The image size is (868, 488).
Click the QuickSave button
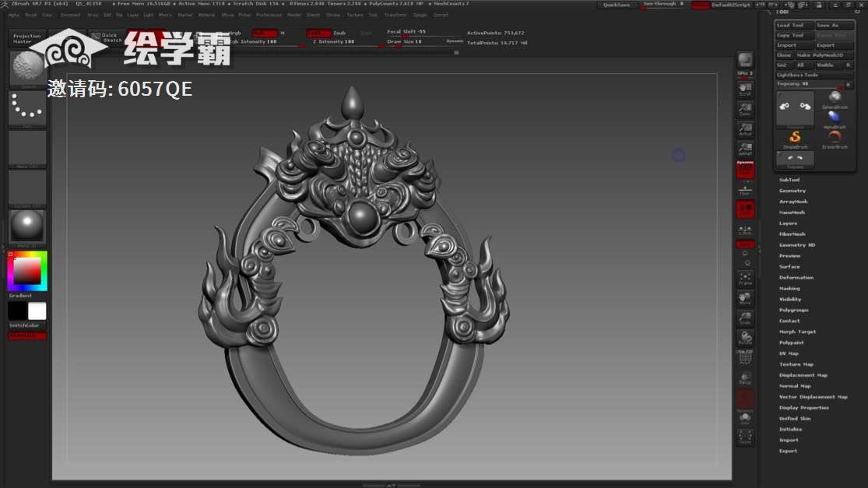coord(616,5)
